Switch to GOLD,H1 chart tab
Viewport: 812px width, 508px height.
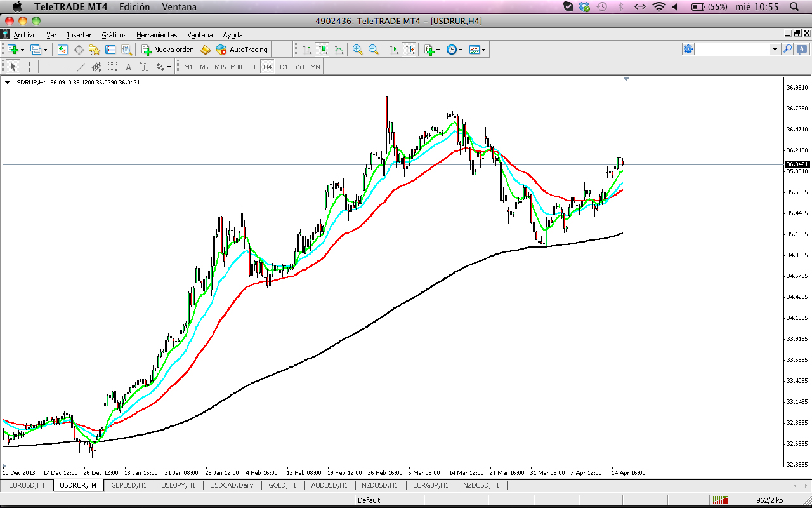(x=282, y=485)
